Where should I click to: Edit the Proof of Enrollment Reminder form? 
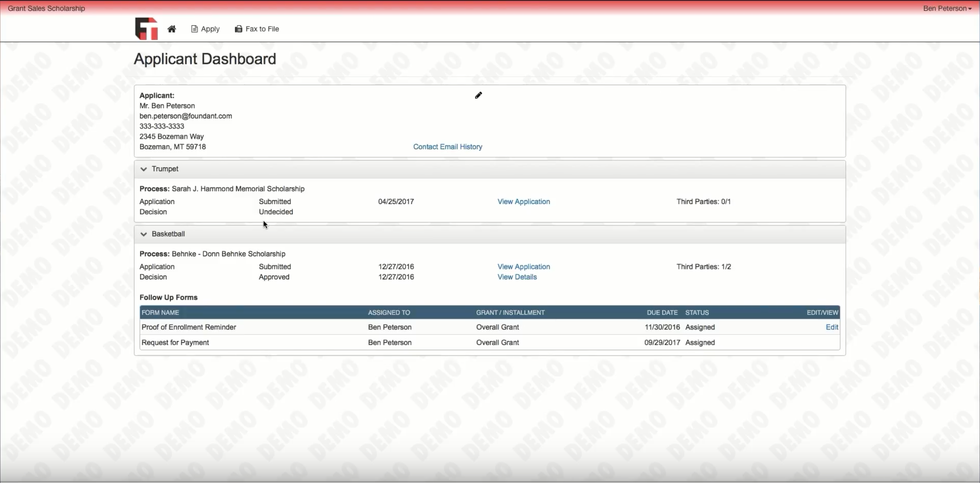[x=831, y=327]
